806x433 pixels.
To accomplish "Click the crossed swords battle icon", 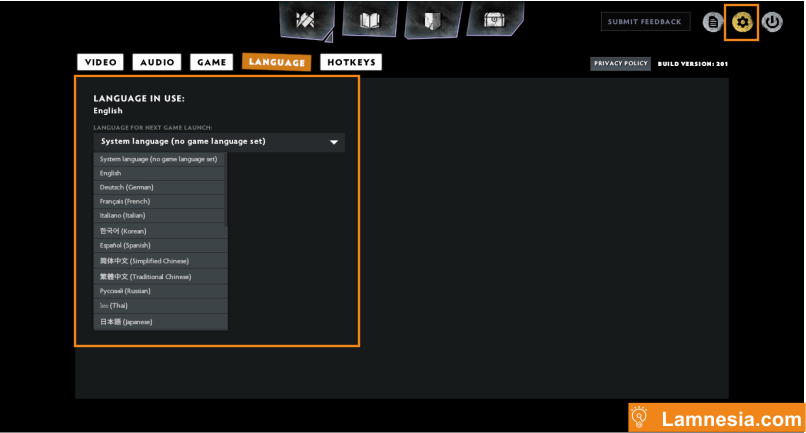I will pyautogui.click(x=312, y=20).
